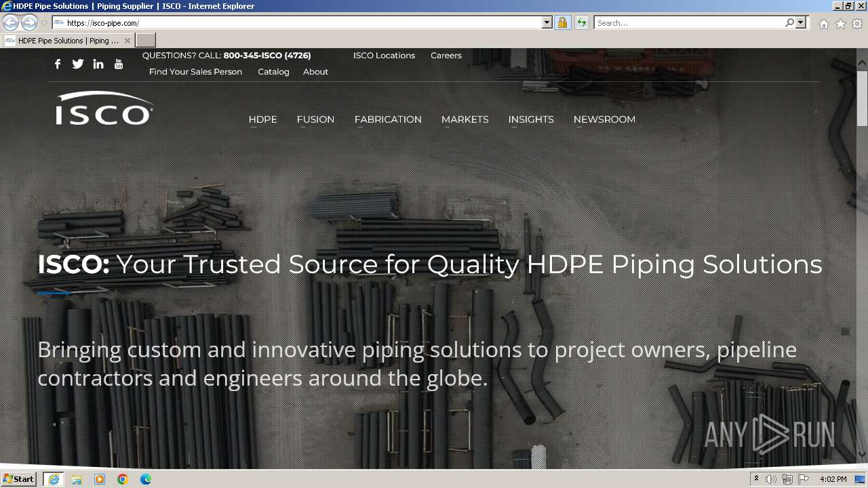Click the security lock icon in address bar
868x488 pixels.
click(562, 22)
